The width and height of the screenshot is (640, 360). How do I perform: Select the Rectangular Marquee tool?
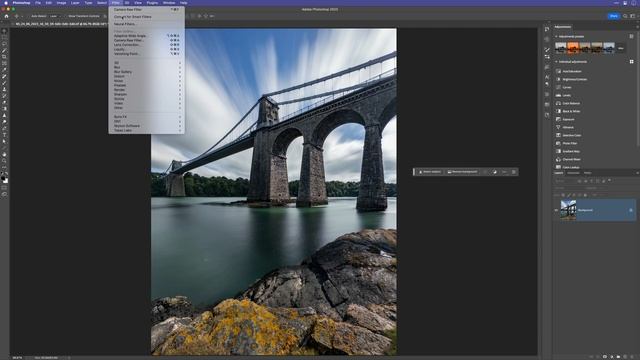coord(4,38)
